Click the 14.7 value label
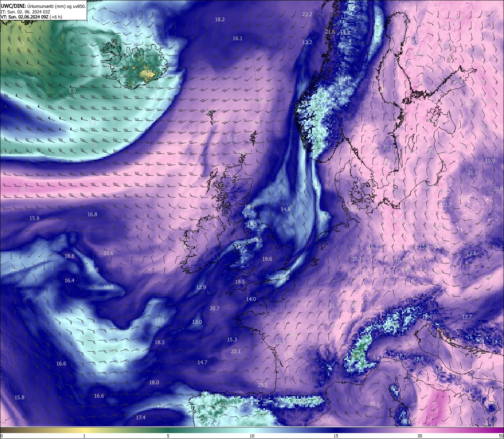 [202, 362]
